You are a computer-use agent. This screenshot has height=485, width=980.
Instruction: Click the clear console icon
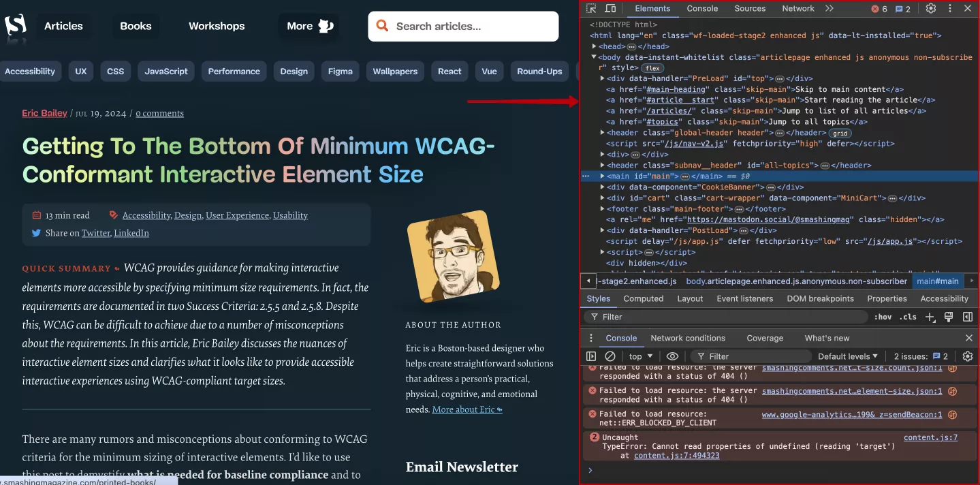click(610, 356)
